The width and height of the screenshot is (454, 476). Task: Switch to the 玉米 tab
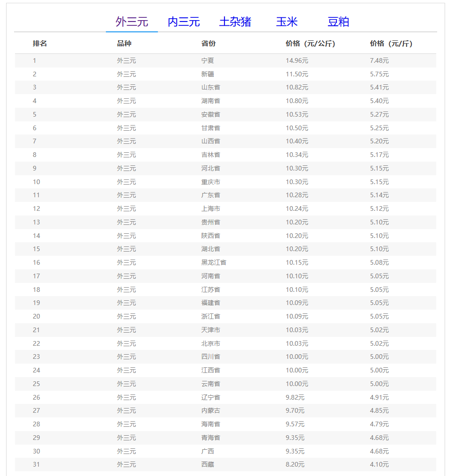[x=287, y=22]
